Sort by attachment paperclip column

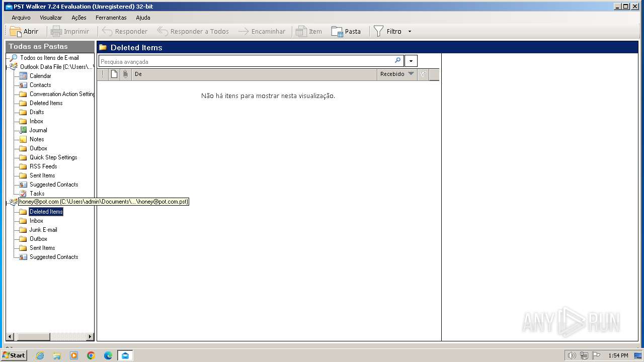coord(126,74)
